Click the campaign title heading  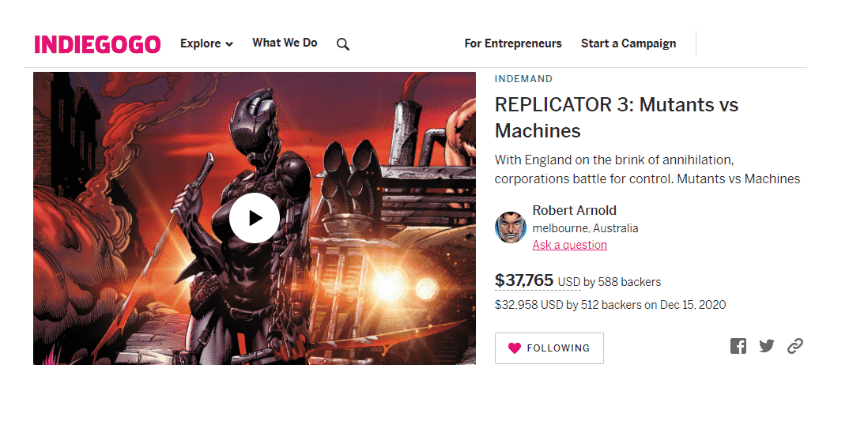(617, 118)
